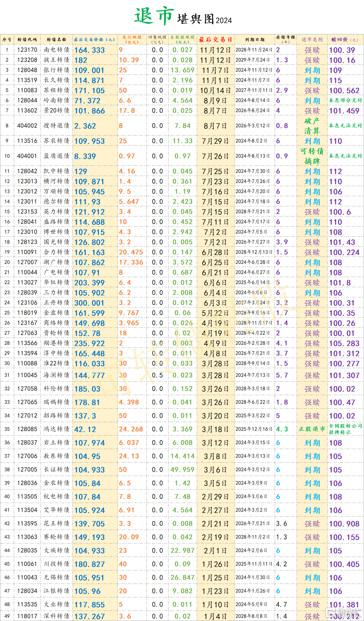The width and height of the screenshot is (364, 621).
Task: Click the 全国股转公司挂牌转让 cell
Action: (x=345, y=429)
